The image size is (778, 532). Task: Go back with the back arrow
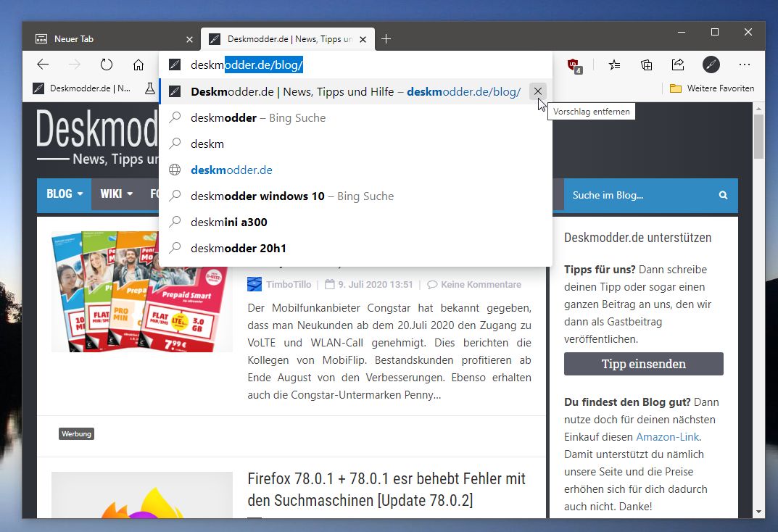click(x=44, y=65)
